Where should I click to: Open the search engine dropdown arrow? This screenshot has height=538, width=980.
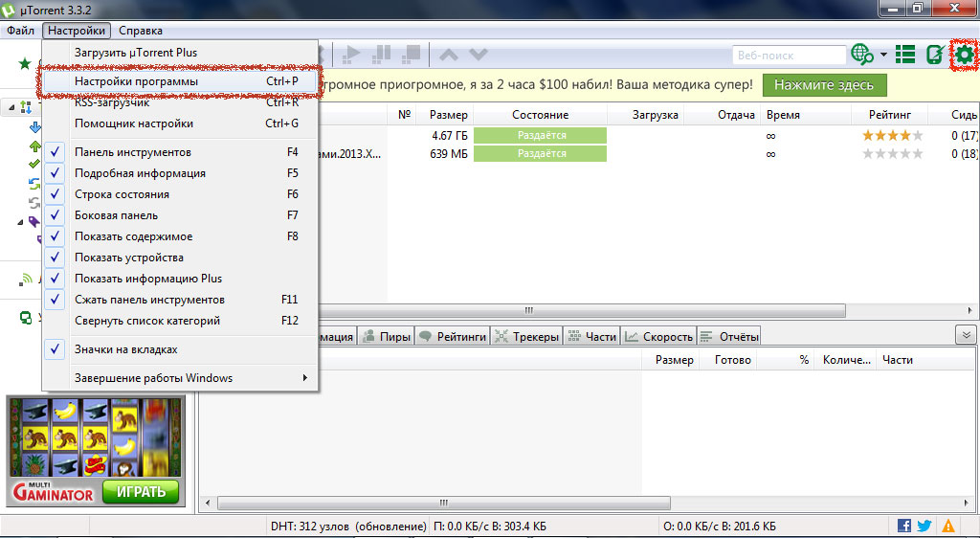tap(883, 55)
